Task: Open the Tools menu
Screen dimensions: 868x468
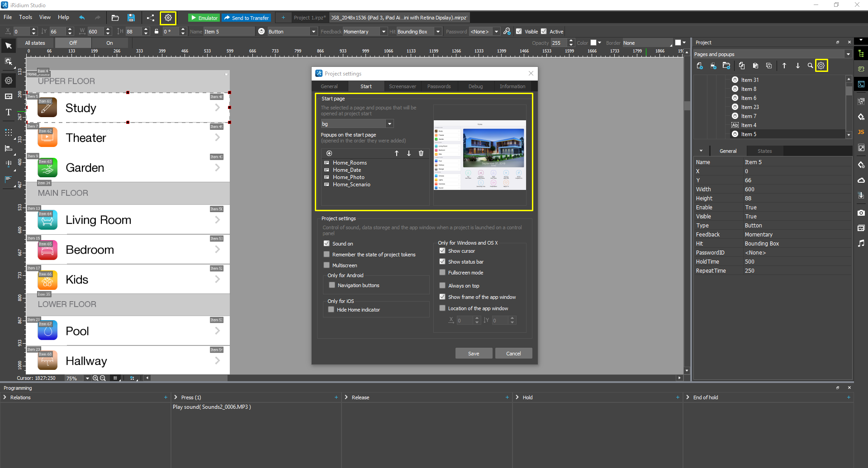Action: [25, 17]
